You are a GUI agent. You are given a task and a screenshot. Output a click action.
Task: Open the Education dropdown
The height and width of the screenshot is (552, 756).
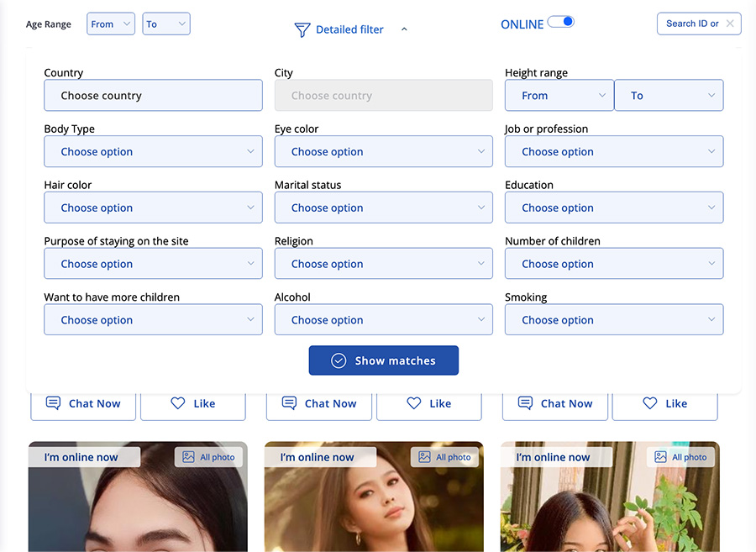[614, 208]
